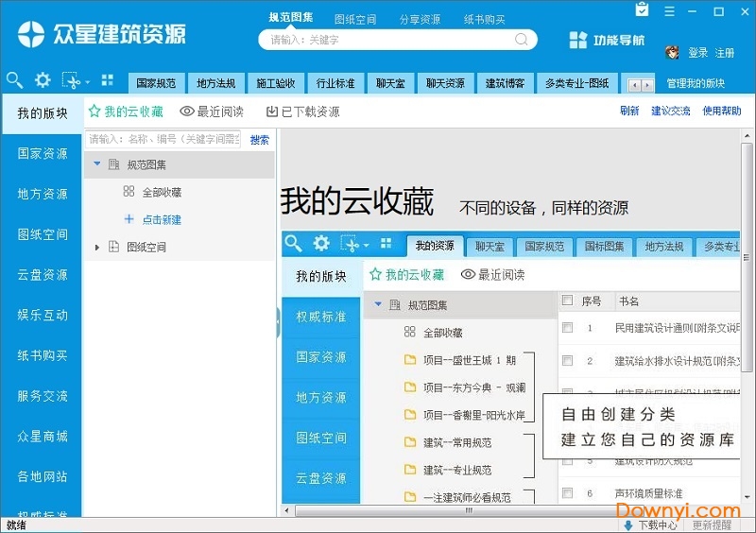This screenshot has height=533, width=756.
Task: Open 全部收藏 under 规范图集
Action: click(162, 192)
